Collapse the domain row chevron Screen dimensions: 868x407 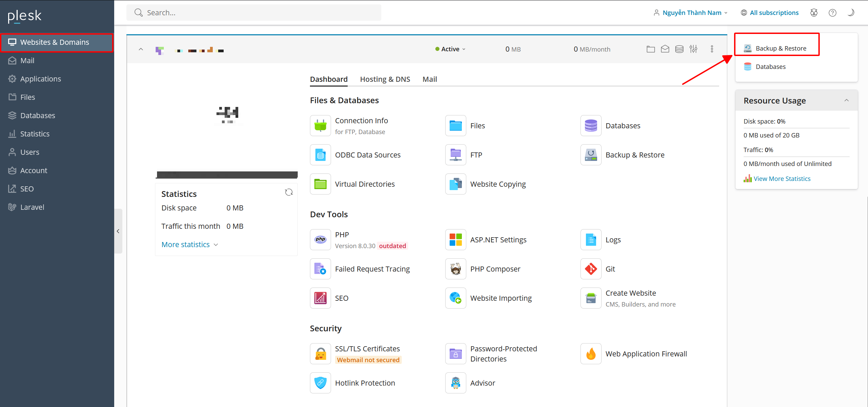click(x=141, y=49)
